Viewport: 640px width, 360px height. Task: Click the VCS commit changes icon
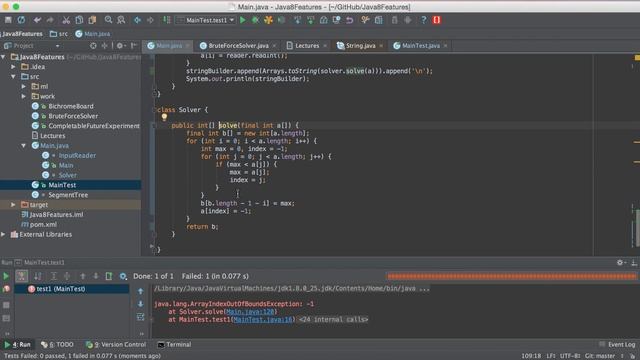pyautogui.click(x=310, y=20)
